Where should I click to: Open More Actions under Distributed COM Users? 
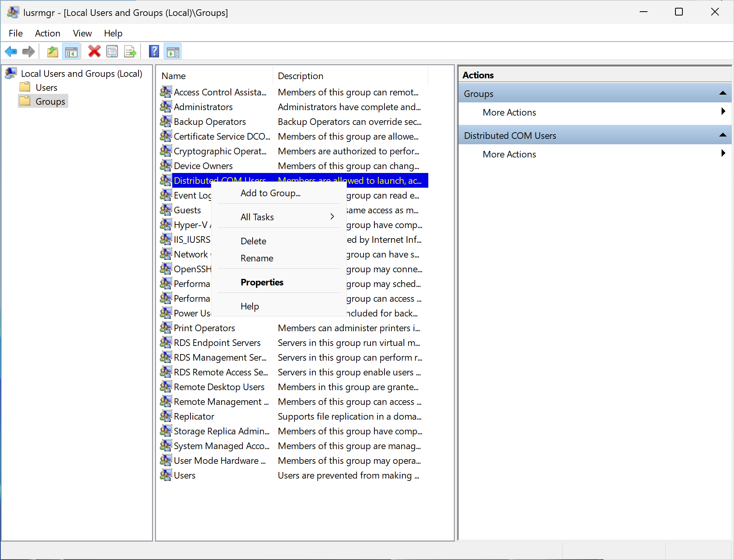(x=509, y=154)
